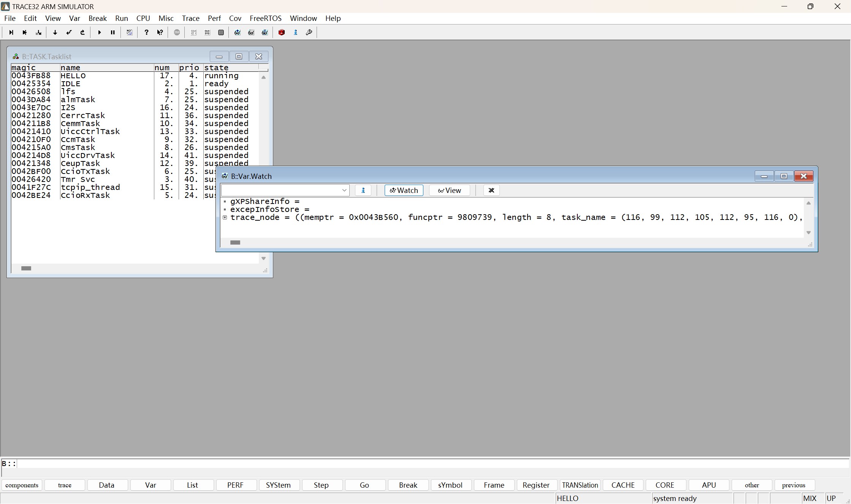Select the IDLE task row
The image size is (851, 504).
tap(135, 84)
